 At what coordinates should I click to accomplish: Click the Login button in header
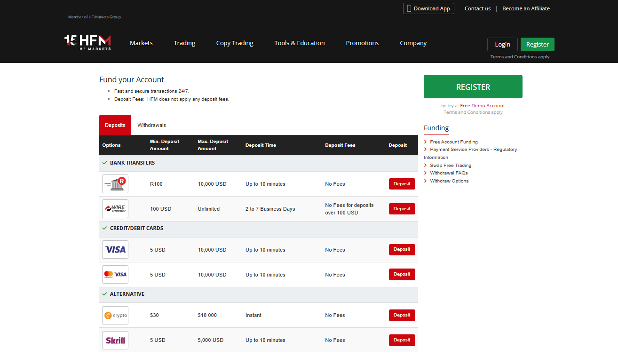click(502, 44)
